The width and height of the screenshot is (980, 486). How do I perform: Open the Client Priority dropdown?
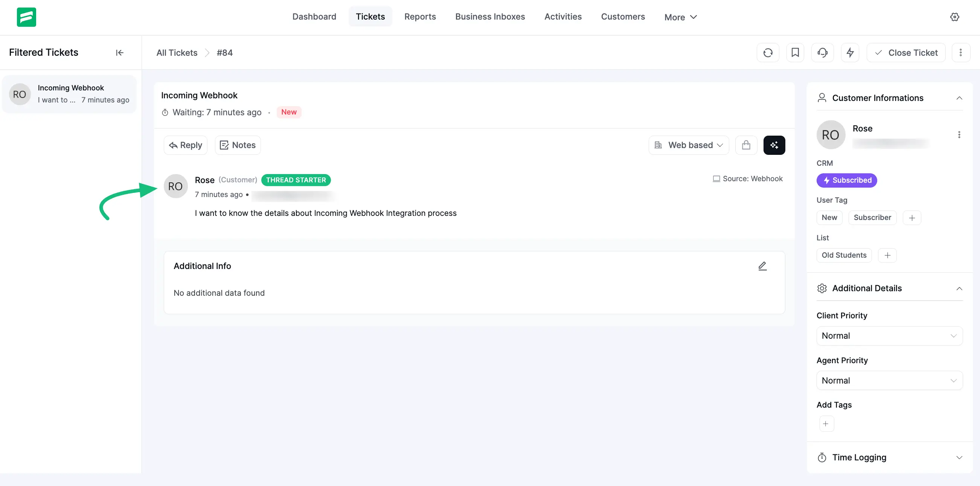pos(889,336)
